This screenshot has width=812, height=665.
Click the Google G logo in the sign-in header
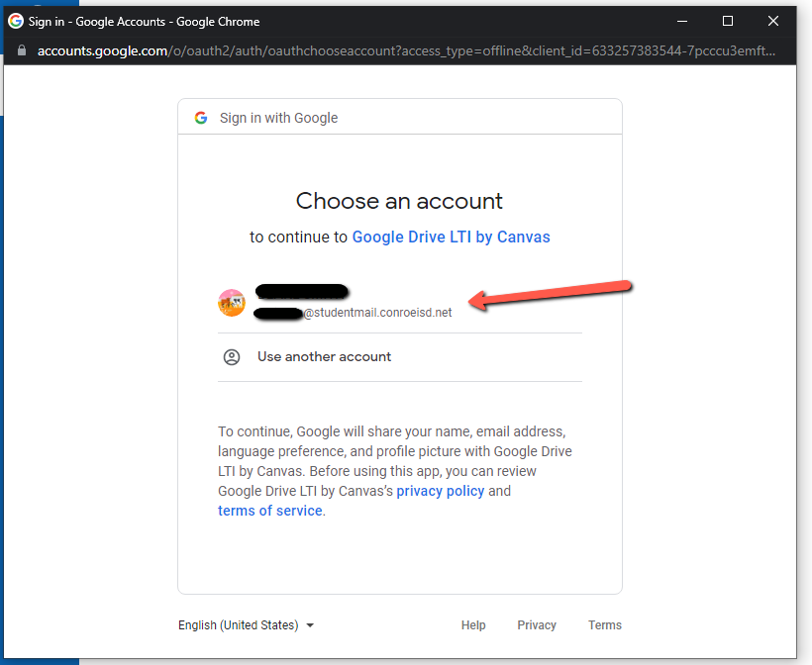tap(201, 118)
